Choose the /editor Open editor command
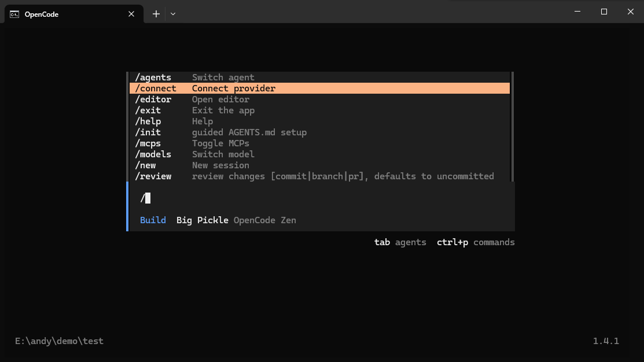 (192, 99)
